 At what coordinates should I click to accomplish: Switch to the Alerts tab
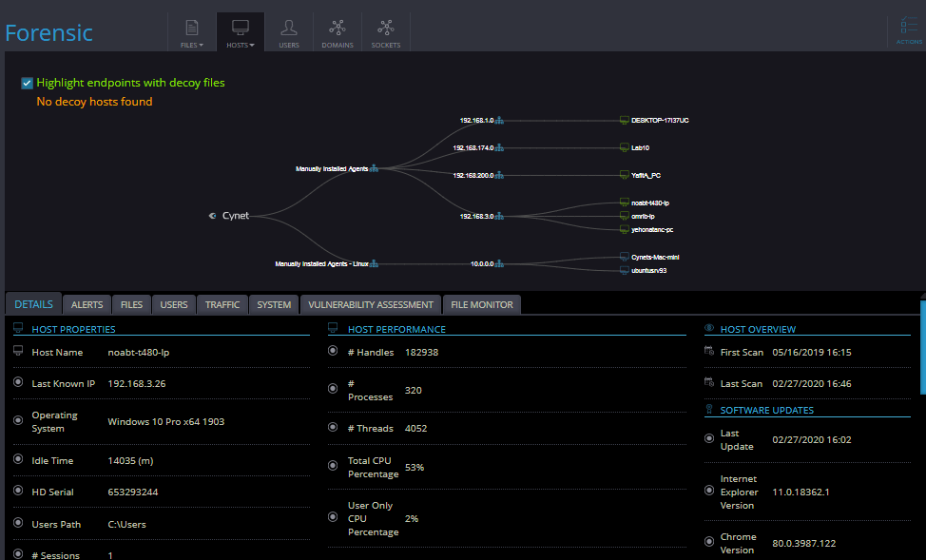tap(87, 304)
